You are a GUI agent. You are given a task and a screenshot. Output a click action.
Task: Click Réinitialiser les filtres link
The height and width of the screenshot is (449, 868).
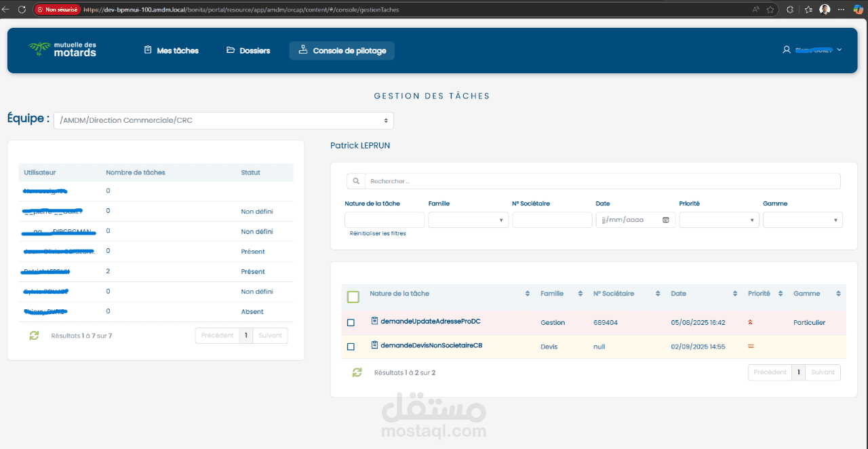(378, 233)
